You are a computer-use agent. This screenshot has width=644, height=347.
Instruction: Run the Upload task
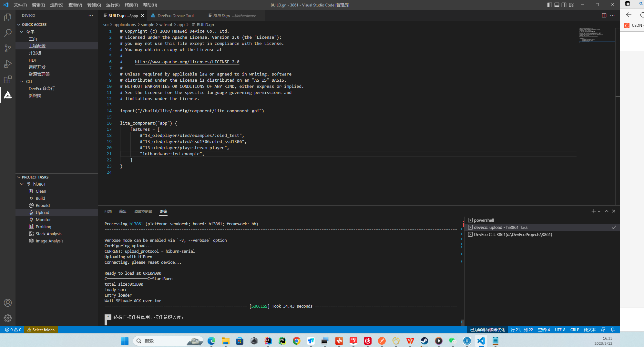pos(42,212)
